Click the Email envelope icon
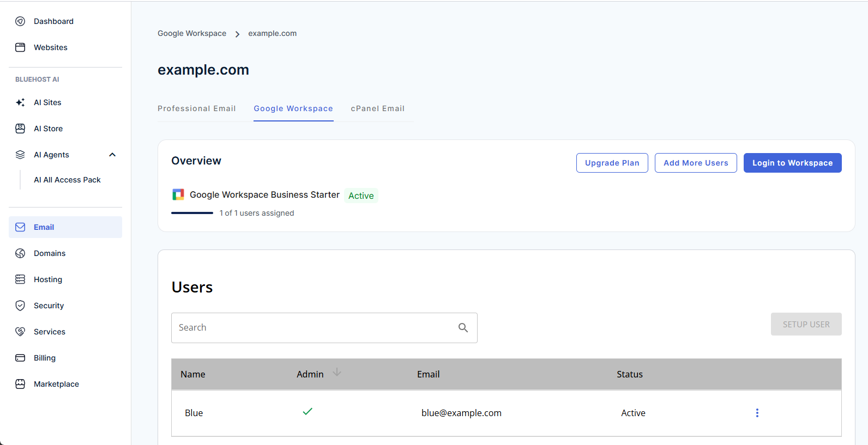868x445 pixels. [20, 227]
